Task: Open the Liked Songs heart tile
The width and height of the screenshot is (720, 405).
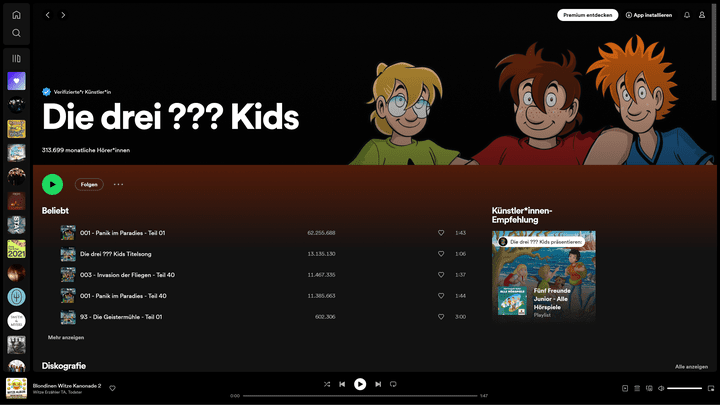Action: tap(16, 80)
